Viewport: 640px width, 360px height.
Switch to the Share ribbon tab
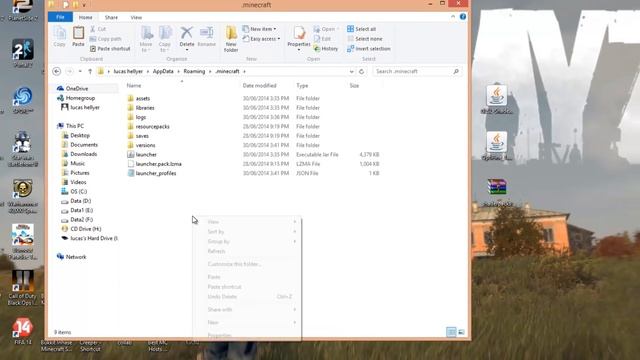click(111, 17)
